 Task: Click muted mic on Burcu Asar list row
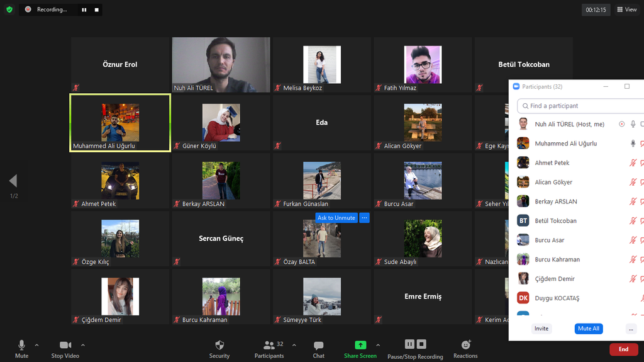pyautogui.click(x=633, y=240)
